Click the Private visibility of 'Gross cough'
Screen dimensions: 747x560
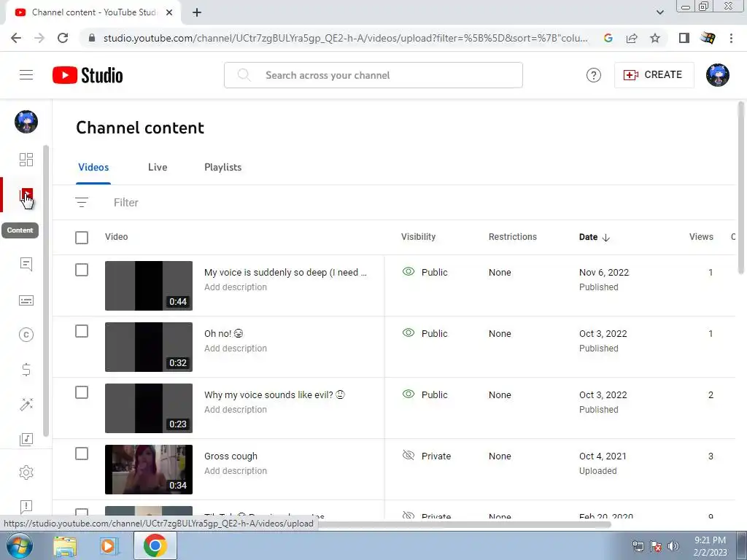pos(426,456)
